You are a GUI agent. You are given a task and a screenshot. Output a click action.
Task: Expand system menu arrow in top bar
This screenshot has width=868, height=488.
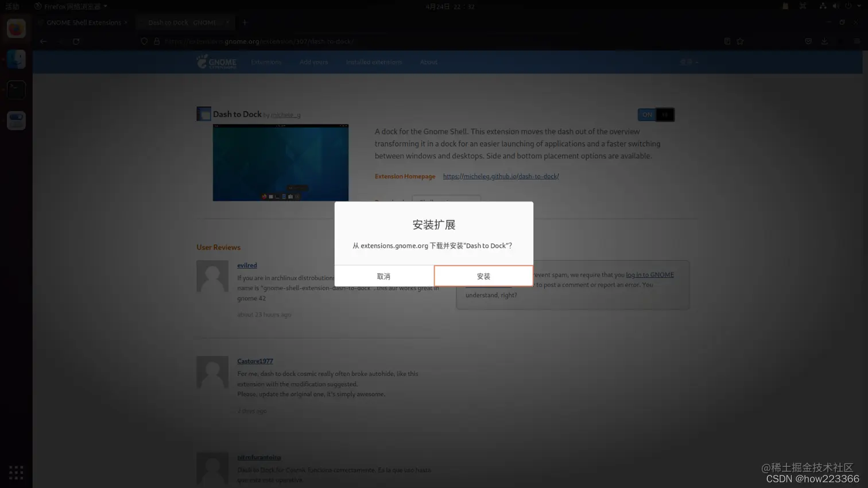[859, 6]
